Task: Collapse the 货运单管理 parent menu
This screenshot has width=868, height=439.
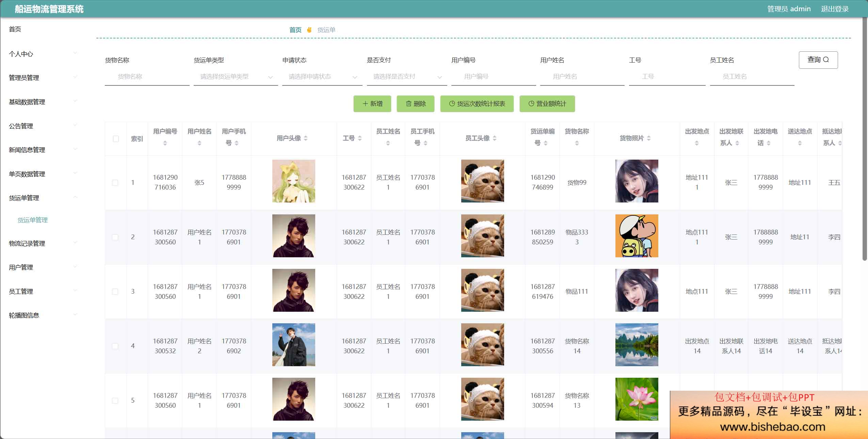Action: (x=43, y=198)
